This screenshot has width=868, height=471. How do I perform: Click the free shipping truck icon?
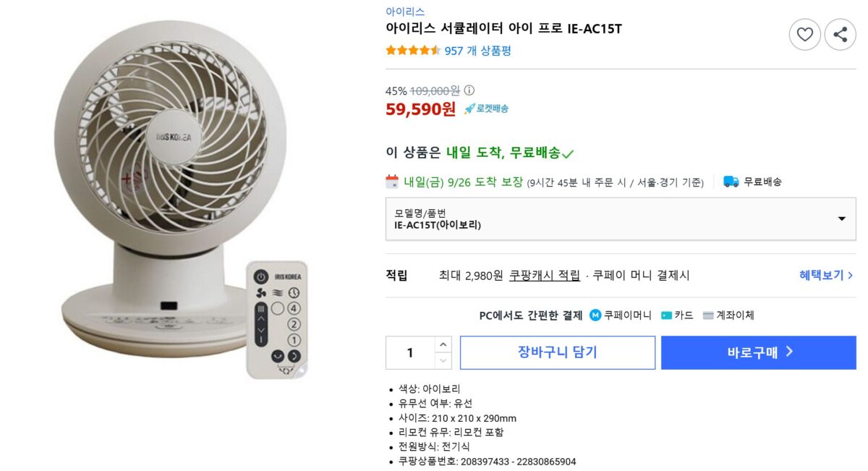tap(731, 182)
